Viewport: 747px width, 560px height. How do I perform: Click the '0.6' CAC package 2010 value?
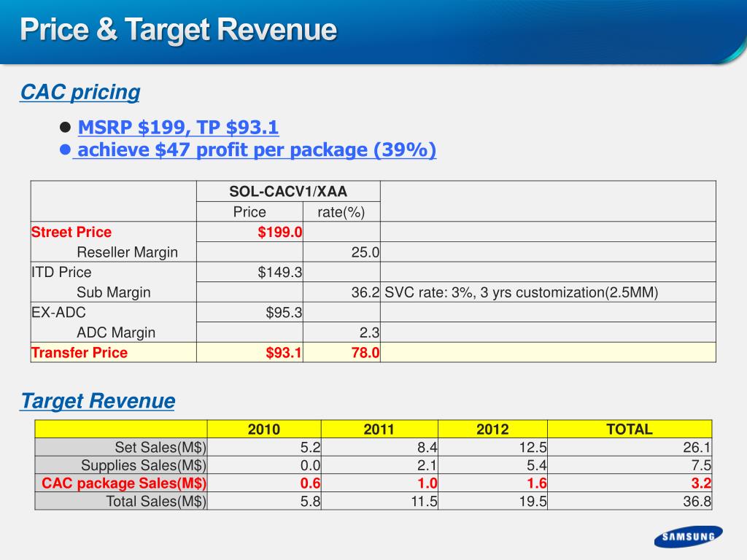pyautogui.click(x=310, y=483)
